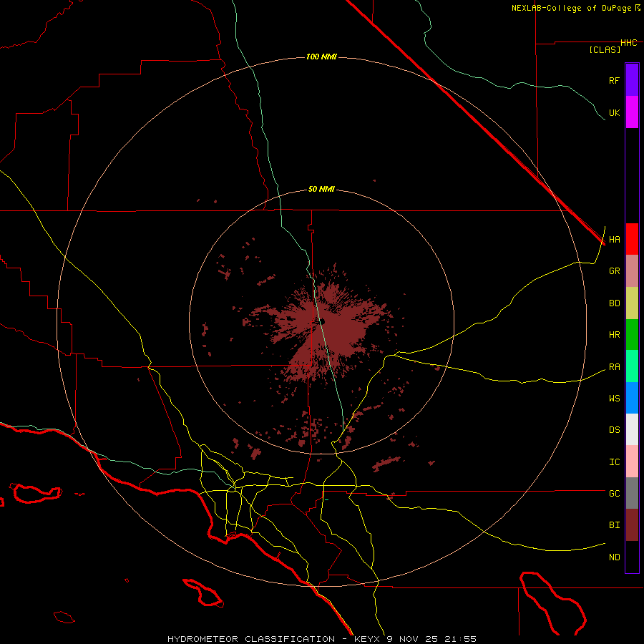Image resolution: width=644 pixels, height=644 pixels.
Task: Click the BD legend label
Action: 614,303
